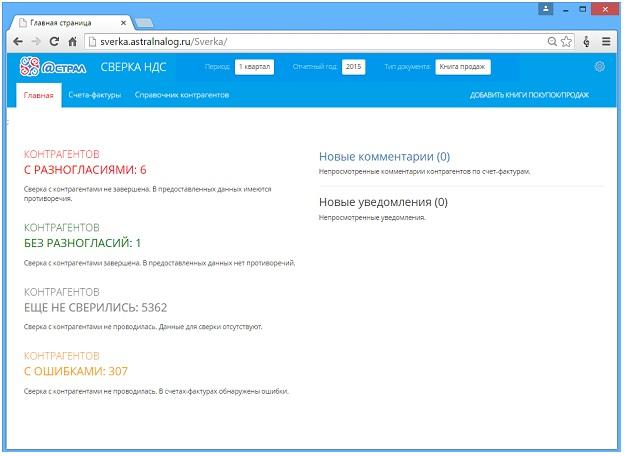Click the browser back arrow
The height and width of the screenshot is (456, 625).
pos(18,41)
